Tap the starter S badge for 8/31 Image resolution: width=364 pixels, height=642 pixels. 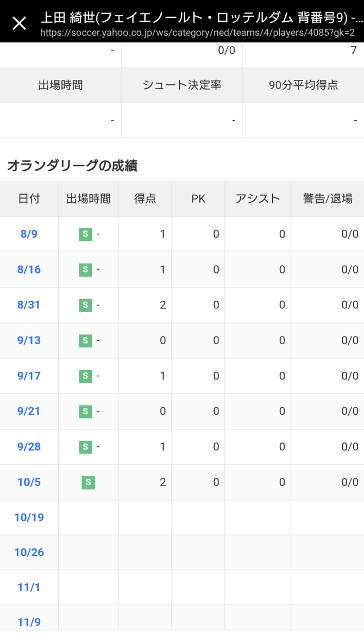[x=85, y=305]
